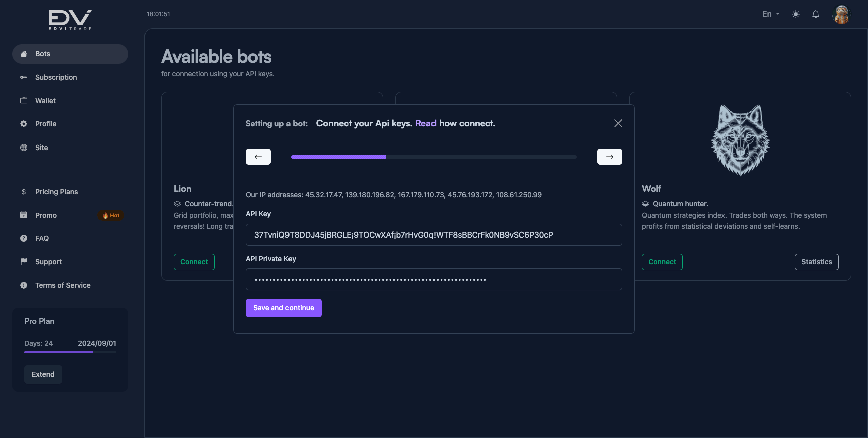Click the 18:01:51 clock text
The image size is (868, 438).
pyautogui.click(x=158, y=14)
